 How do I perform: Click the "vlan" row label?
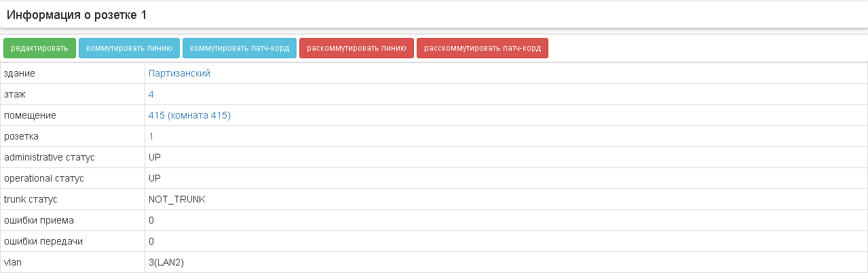click(13, 262)
